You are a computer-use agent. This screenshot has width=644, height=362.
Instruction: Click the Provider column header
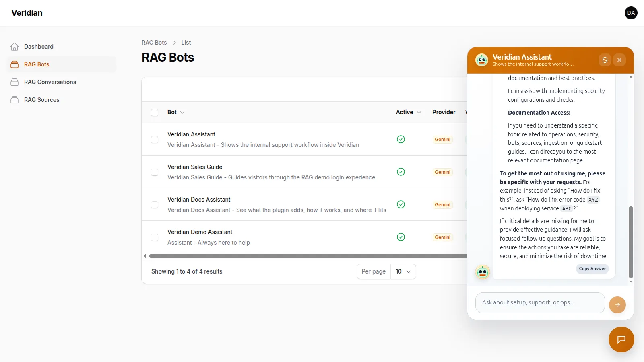[444, 112]
